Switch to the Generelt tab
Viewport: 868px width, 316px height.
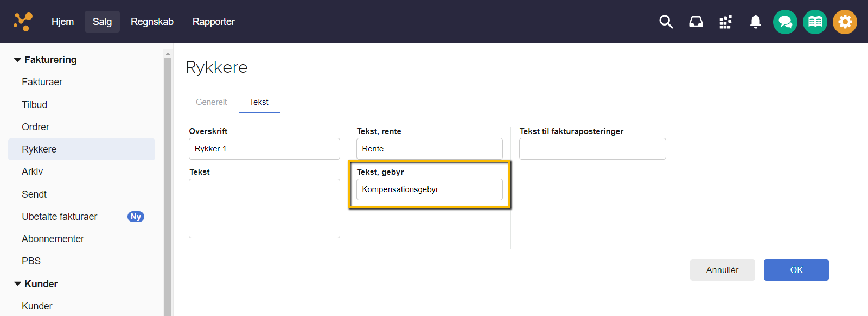tap(211, 102)
